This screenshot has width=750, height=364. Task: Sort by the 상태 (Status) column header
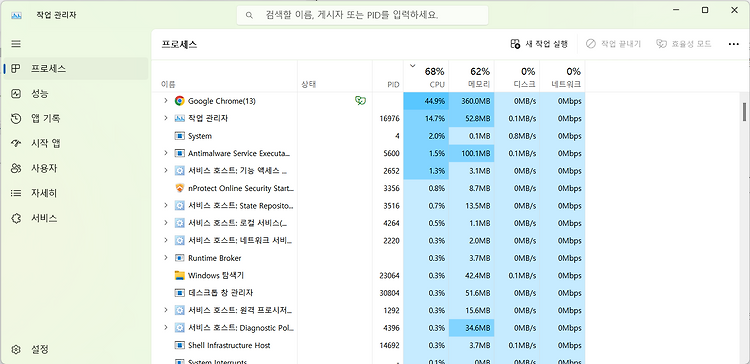[x=335, y=77]
